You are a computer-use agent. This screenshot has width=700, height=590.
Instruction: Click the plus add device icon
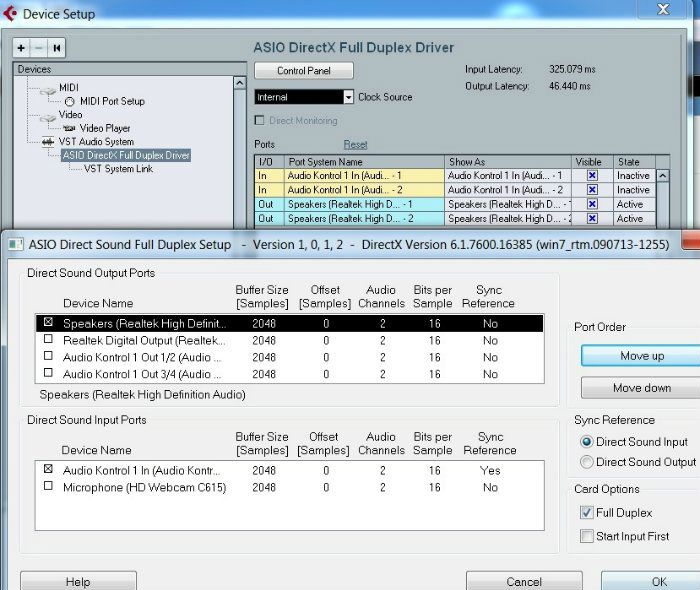tap(21, 48)
